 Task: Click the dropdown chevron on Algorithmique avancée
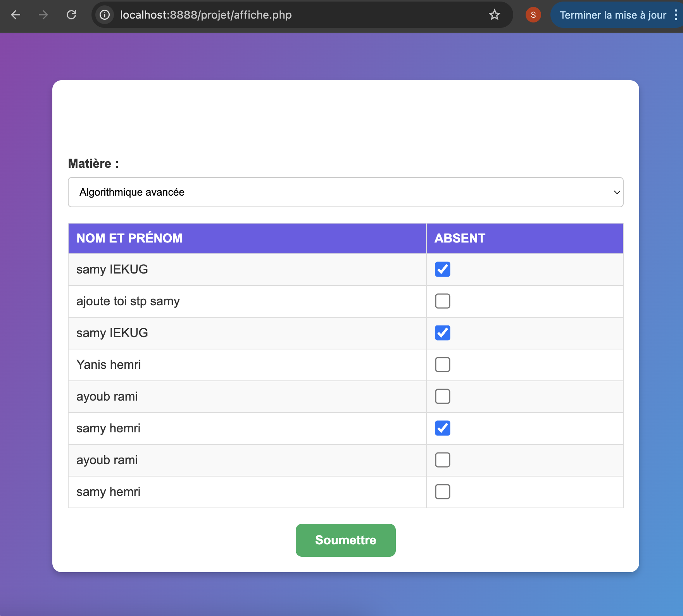pos(617,192)
